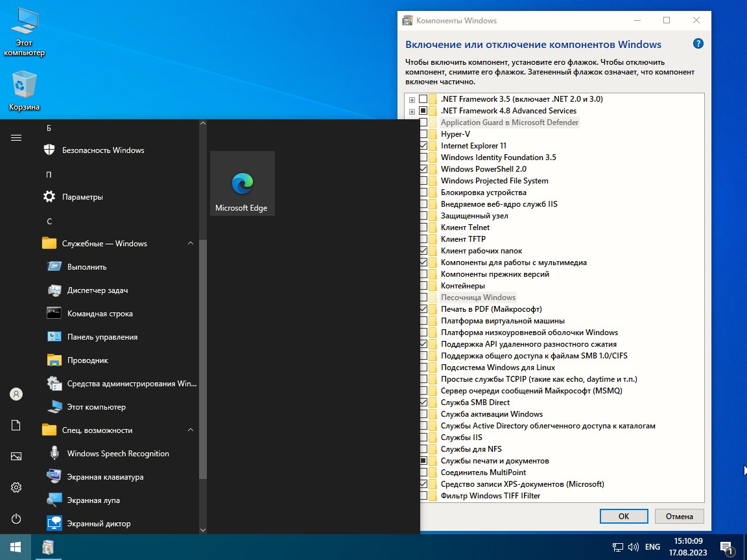
Task: Open Экранная лупа magnifier app
Action: pyautogui.click(x=93, y=500)
